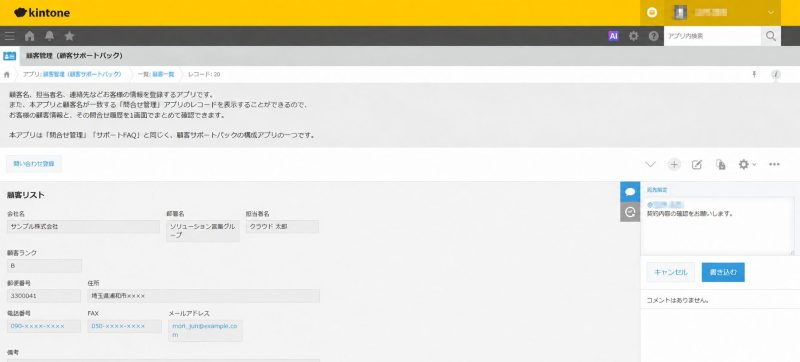Add a new record with plus icon
This screenshot has height=362, width=800.
tap(674, 164)
